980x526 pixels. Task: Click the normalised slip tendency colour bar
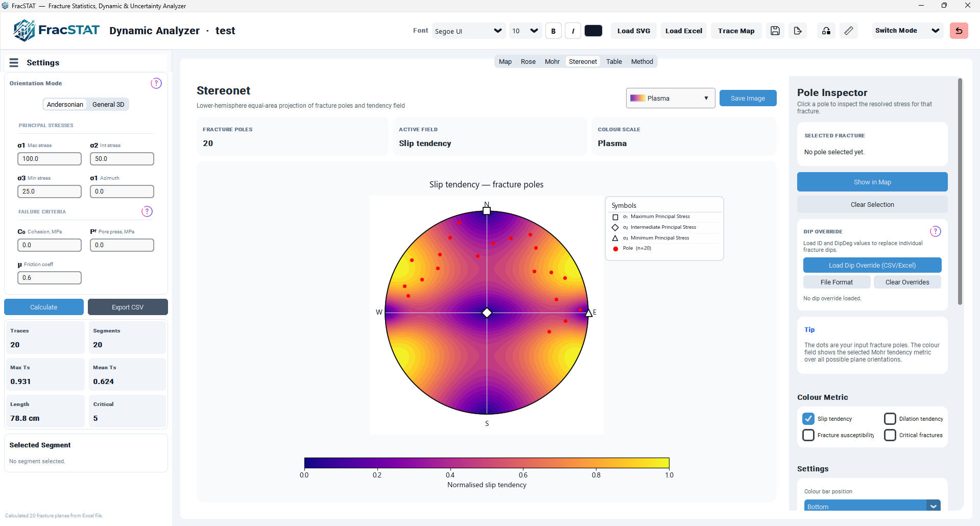(x=487, y=463)
